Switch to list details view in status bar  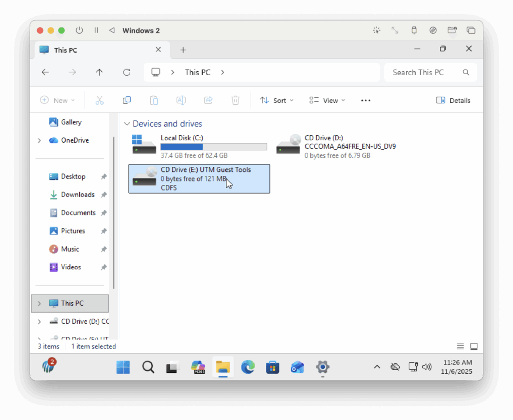tap(460, 346)
